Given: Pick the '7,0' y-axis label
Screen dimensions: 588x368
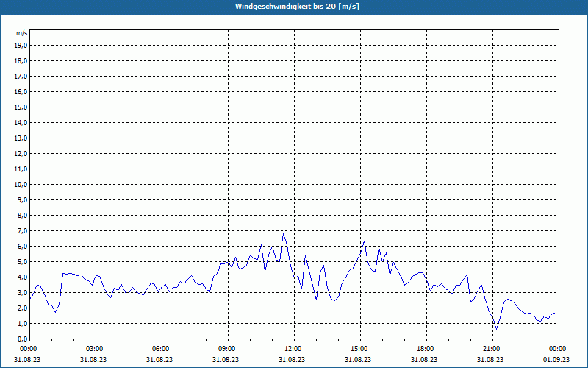Looking at the screenshot, I should (22, 231).
